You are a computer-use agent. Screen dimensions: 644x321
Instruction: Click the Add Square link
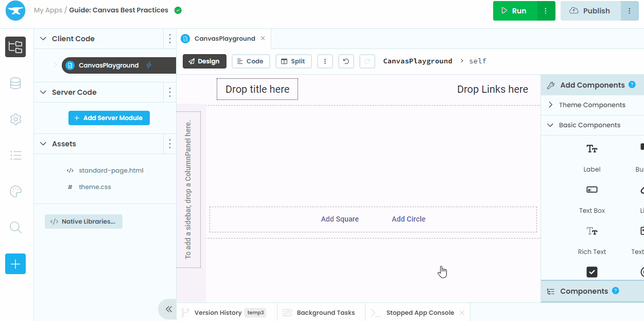[x=340, y=219]
